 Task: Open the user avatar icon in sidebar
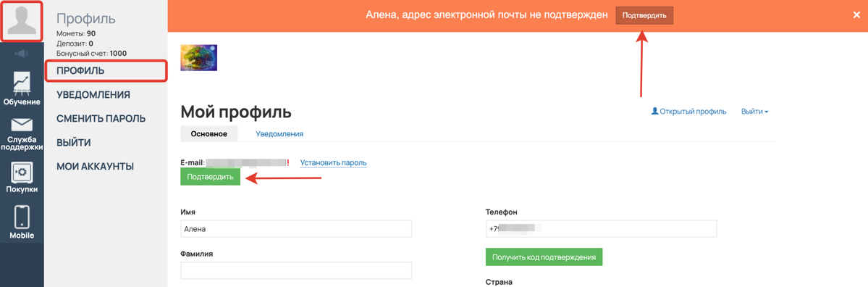(22, 20)
